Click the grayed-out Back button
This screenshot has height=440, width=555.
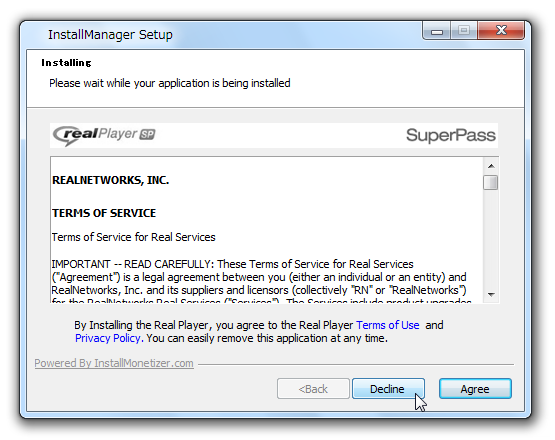(x=313, y=389)
